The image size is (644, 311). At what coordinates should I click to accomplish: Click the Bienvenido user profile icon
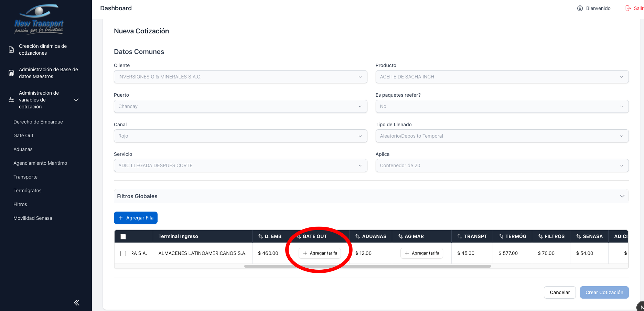tap(580, 8)
